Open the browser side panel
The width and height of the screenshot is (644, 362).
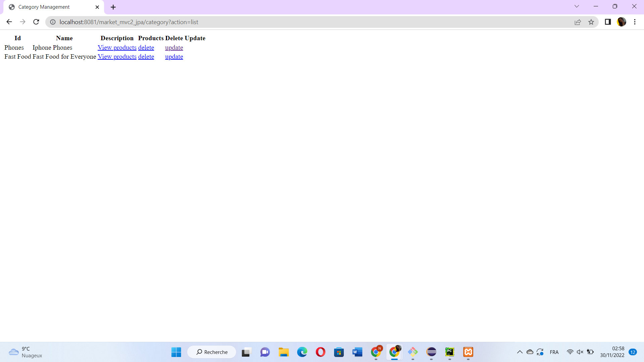click(607, 22)
